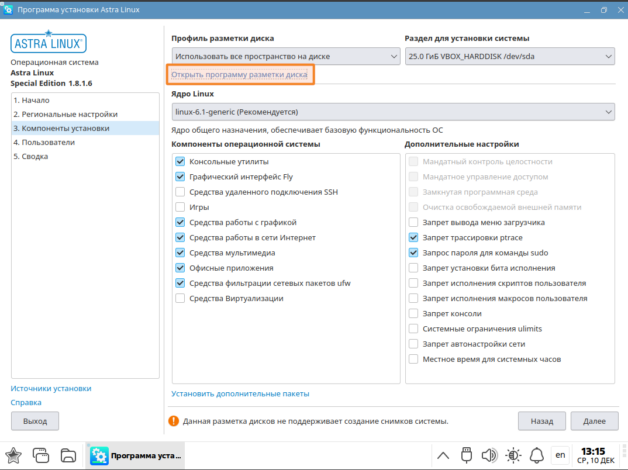Open the window switcher taskbar icon
Screen dimensions: 628x470
(41, 455)
